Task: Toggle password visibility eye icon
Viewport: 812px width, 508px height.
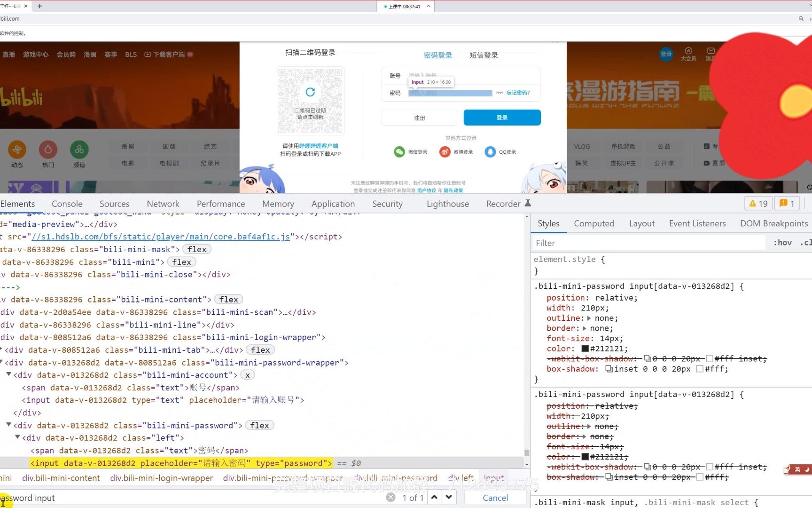Action: click(x=500, y=93)
